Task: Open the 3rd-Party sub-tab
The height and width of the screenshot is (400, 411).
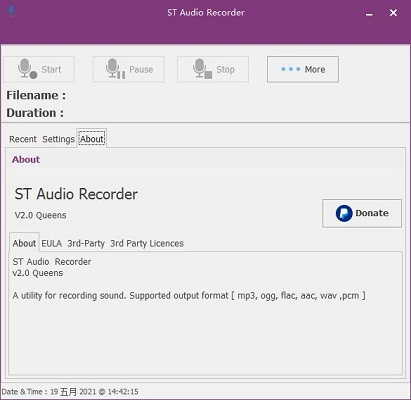Action: pyautogui.click(x=86, y=244)
